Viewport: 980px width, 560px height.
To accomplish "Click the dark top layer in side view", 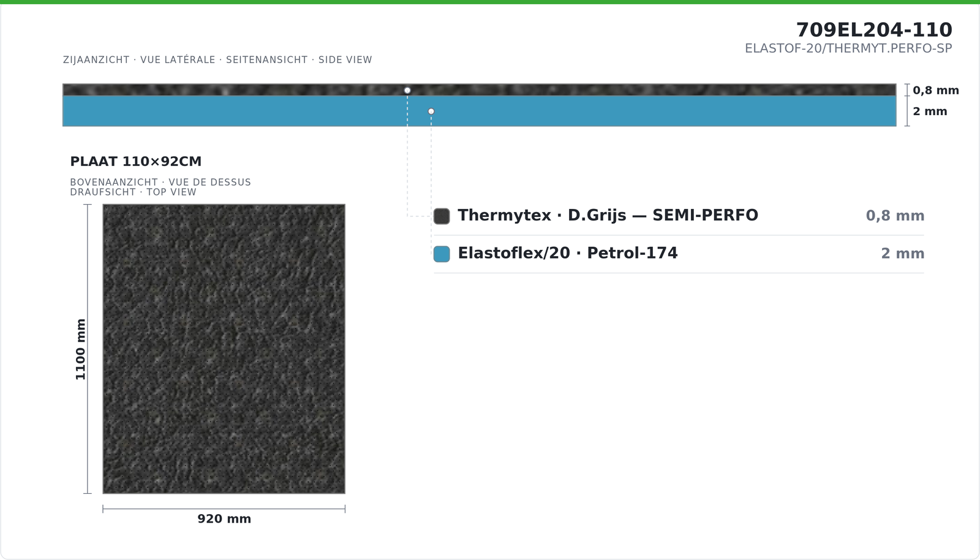I will 480,89.
